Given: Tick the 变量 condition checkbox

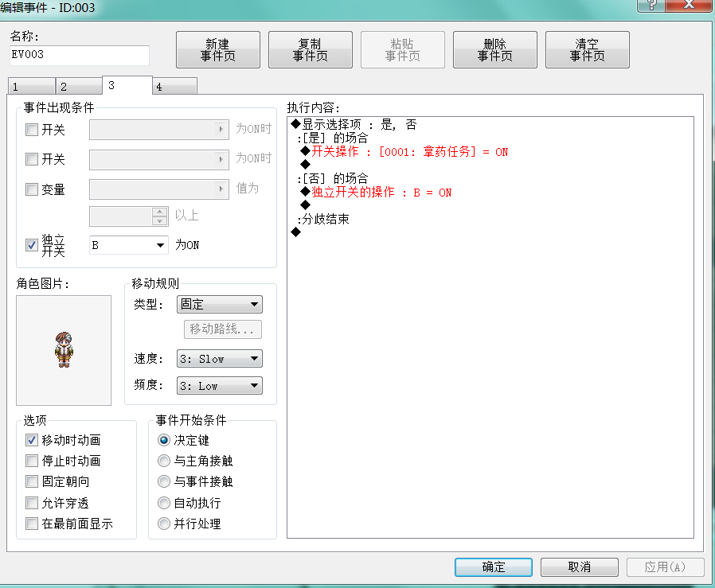Looking at the screenshot, I should coord(32,189).
